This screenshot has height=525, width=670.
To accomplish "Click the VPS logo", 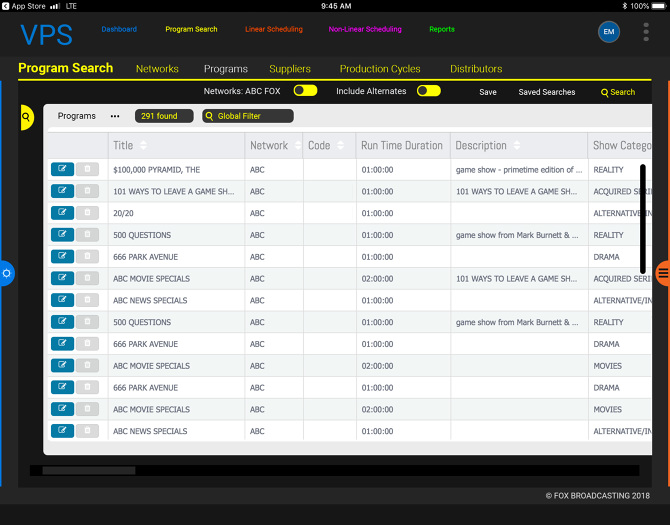I will tap(46, 35).
